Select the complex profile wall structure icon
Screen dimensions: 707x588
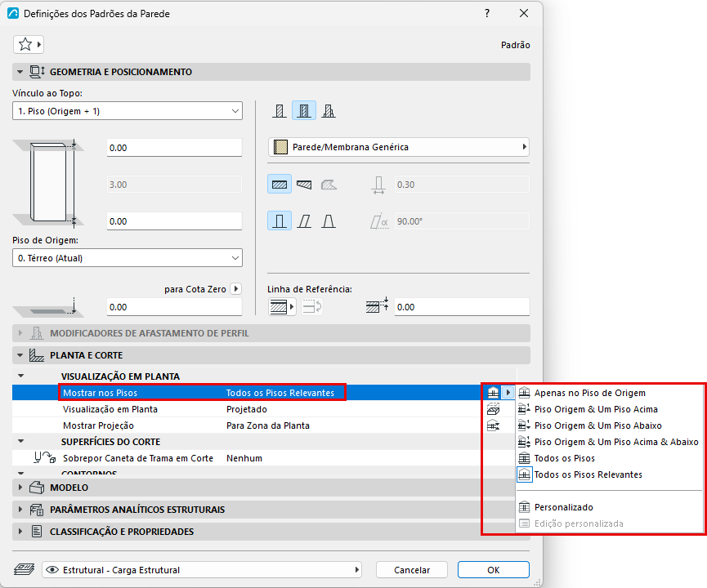(x=329, y=111)
